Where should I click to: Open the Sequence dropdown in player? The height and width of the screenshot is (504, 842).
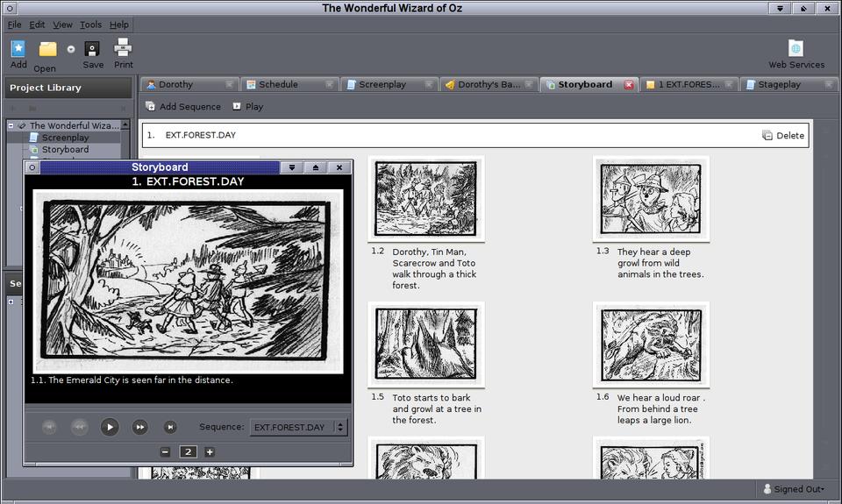point(298,428)
